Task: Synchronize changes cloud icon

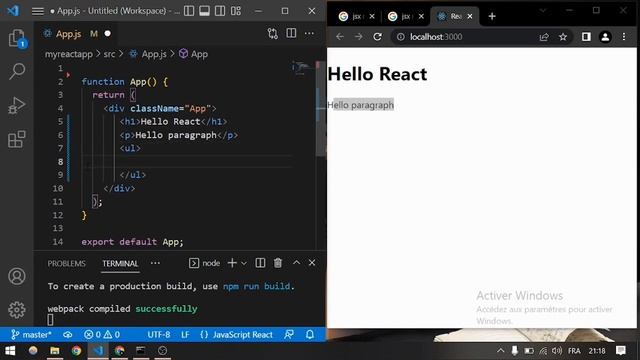Action: tap(68, 335)
